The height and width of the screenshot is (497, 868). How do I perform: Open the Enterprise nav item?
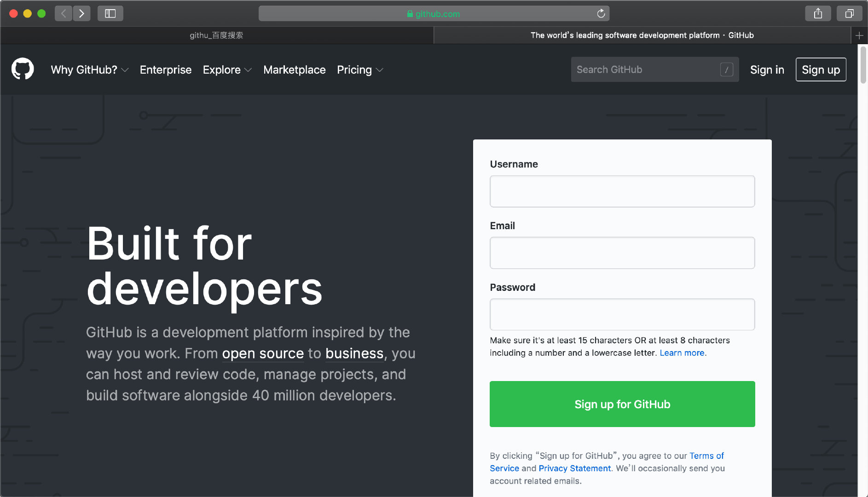(166, 69)
